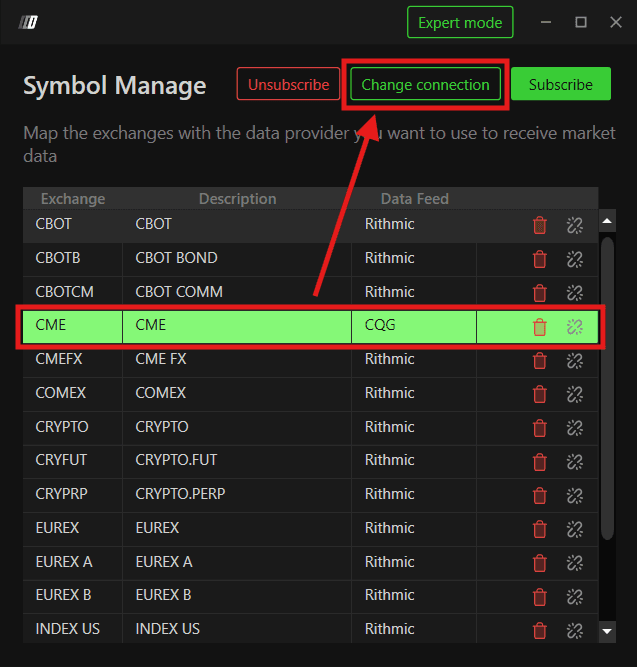Image resolution: width=637 pixels, height=667 pixels.
Task: Click the unlink icon for CRYPRP
Action: 574,495
